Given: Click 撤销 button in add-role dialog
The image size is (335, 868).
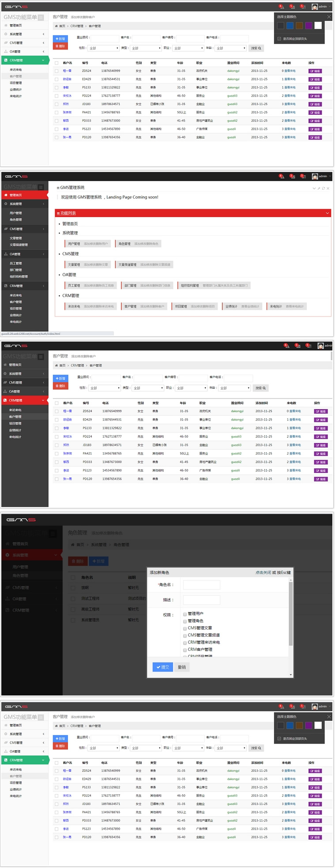Looking at the screenshot, I should click(x=182, y=667).
